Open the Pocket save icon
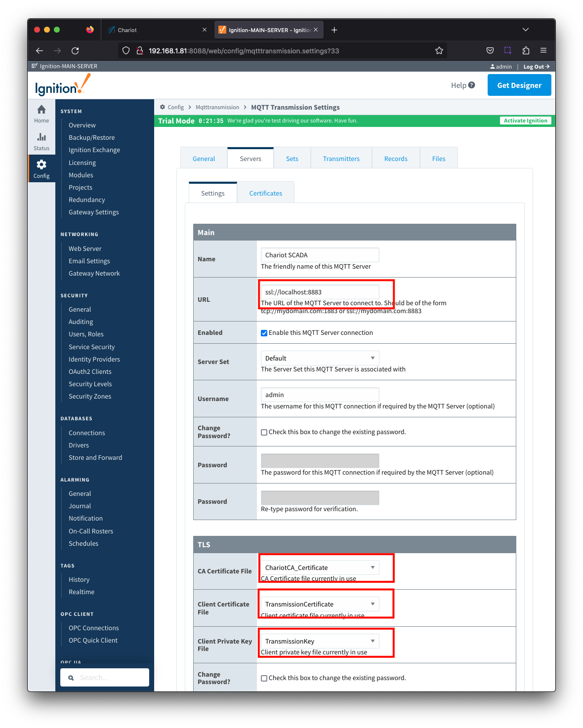Image resolution: width=583 pixels, height=728 pixels. [x=490, y=50]
